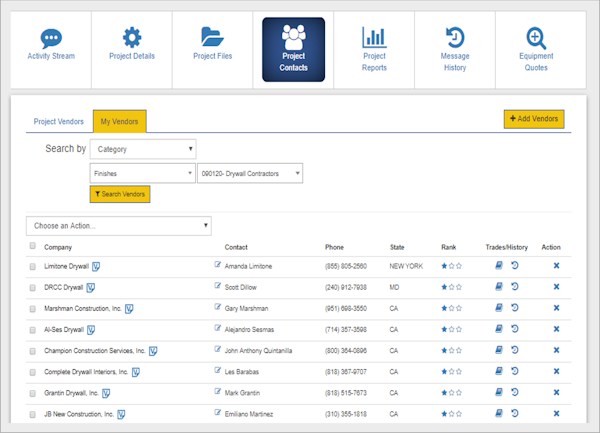
Task: Switch to the My Vendors tab
Action: tap(119, 122)
